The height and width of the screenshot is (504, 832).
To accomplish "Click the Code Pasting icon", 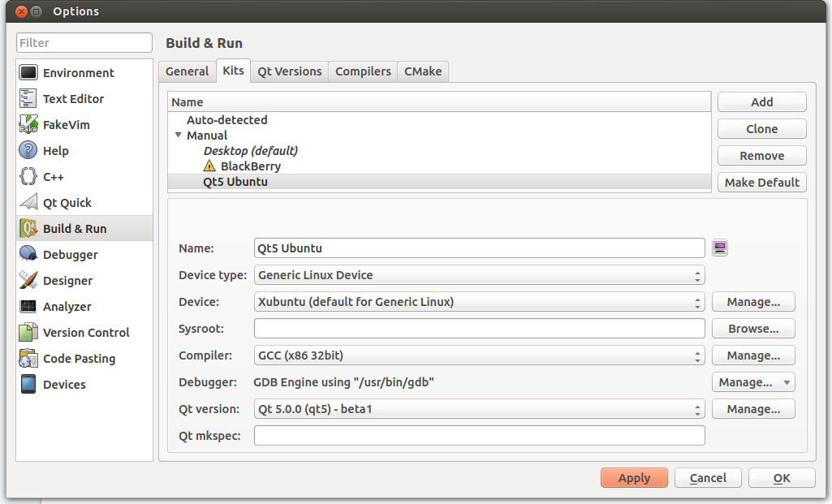I will tap(28, 358).
